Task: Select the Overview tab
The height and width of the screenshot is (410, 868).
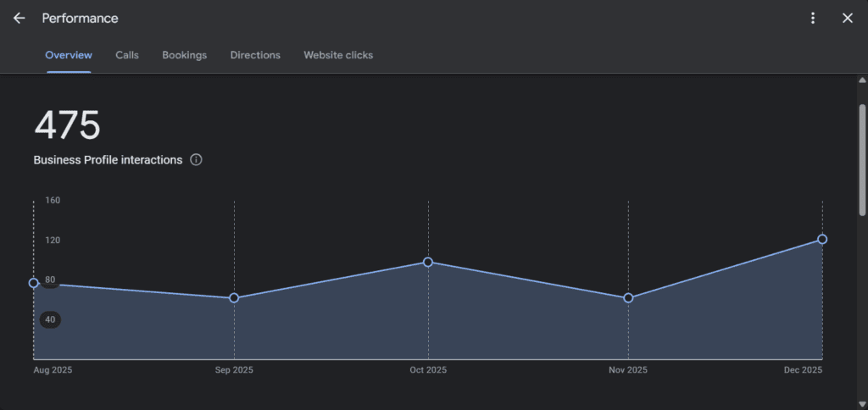Action: [69, 55]
